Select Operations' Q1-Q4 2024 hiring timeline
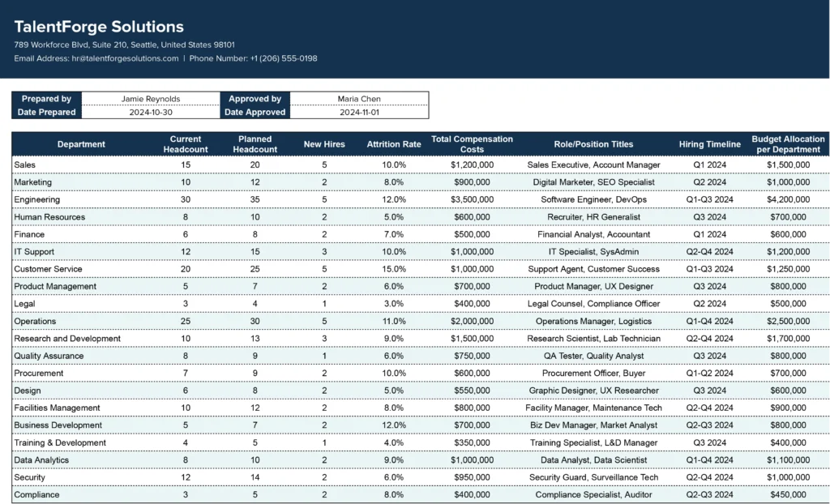830x504 pixels. pyautogui.click(x=709, y=322)
